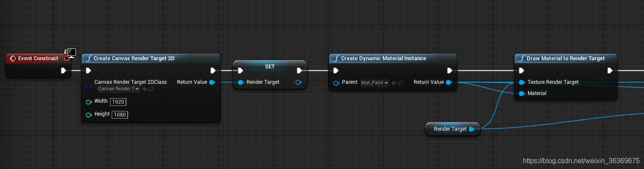Screen dimensions: 644x169
Task: Click Create Dynamic Material Instance input exec pin
Action: (336, 71)
